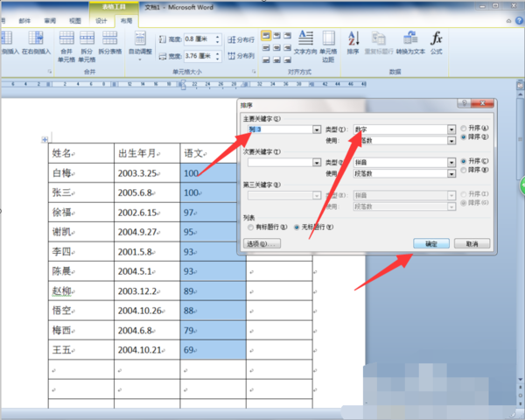Open primary keyword 列 3 dropdown

point(317,129)
